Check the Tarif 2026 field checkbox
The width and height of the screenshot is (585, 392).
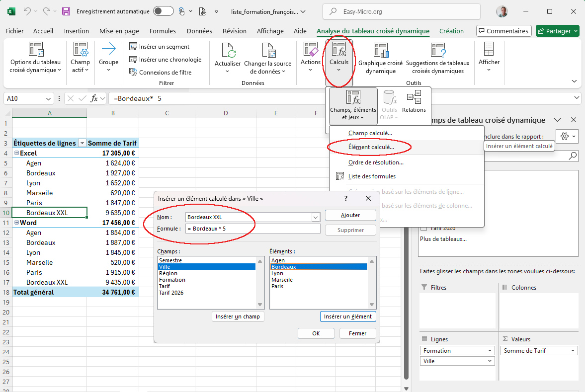point(423,228)
